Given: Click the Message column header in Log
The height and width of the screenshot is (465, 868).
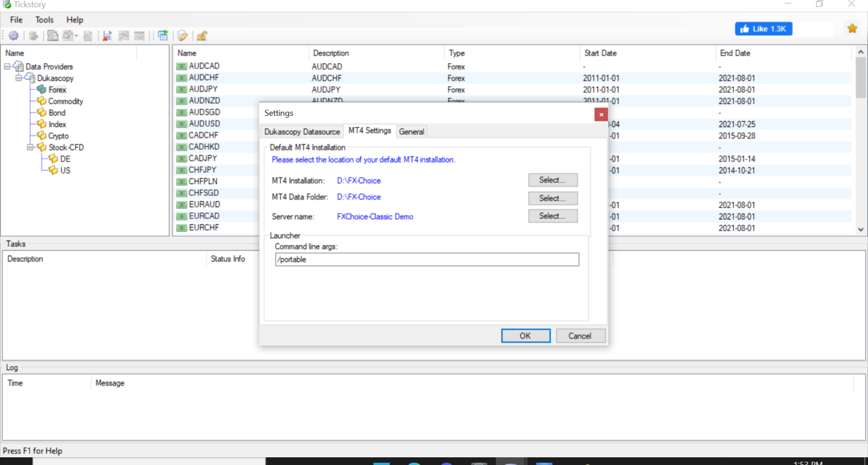Looking at the screenshot, I should (110, 384).
